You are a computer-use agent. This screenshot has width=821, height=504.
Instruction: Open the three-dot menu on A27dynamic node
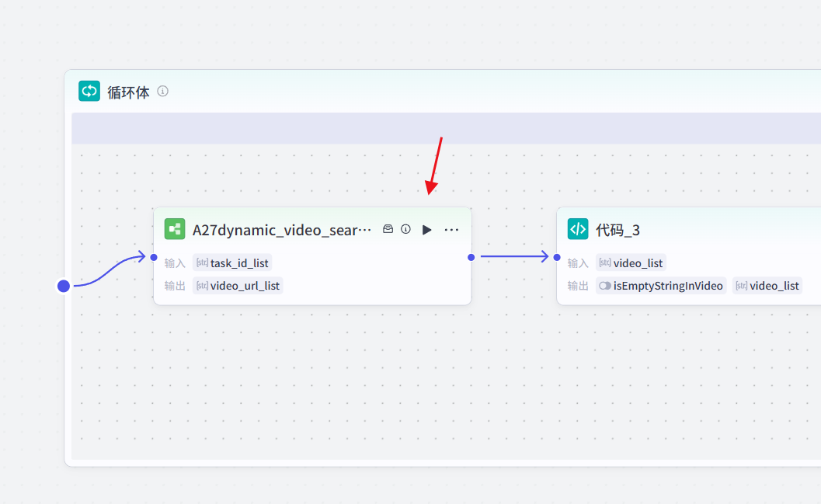(451, 230)
